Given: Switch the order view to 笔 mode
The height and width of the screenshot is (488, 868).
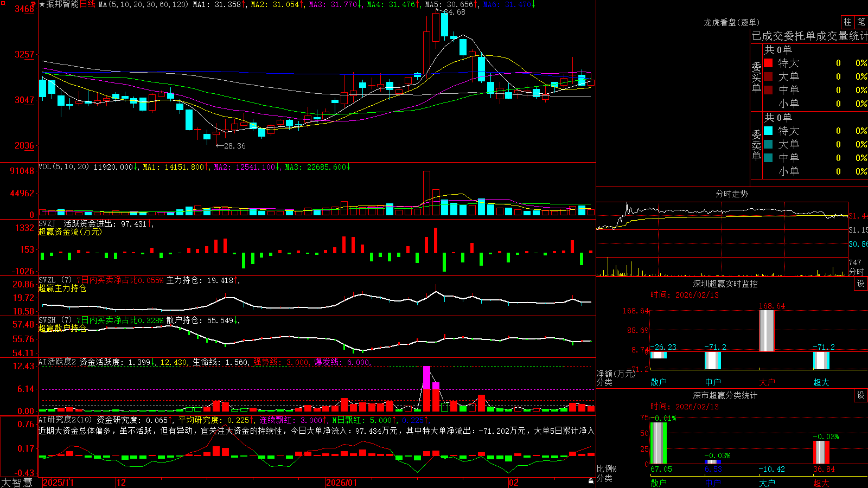Looking at the screenshot, I should click(861, 22).
